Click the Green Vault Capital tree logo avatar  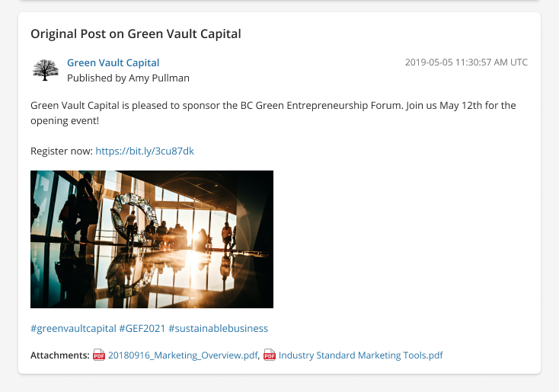45,70
